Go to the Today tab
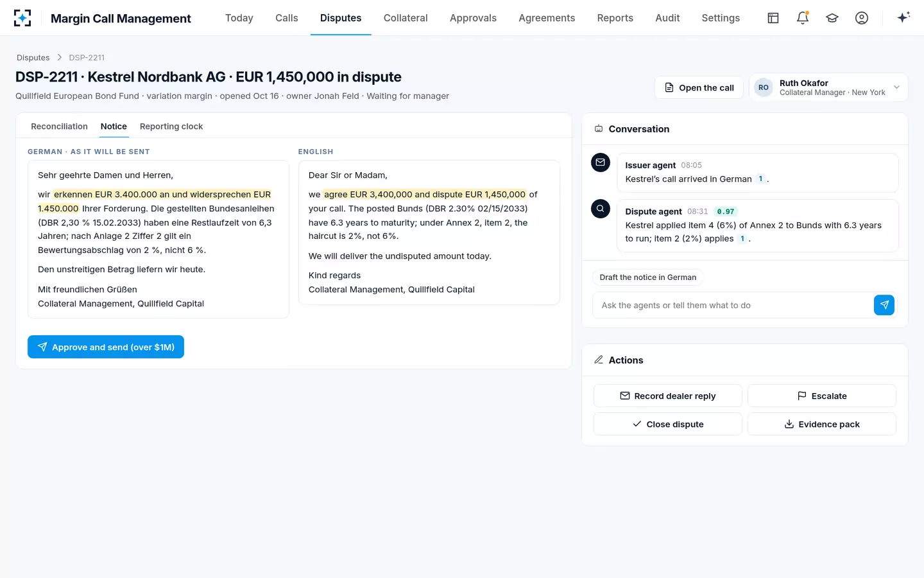The height and width of the screenshot is (578, 924). point(239,18)
